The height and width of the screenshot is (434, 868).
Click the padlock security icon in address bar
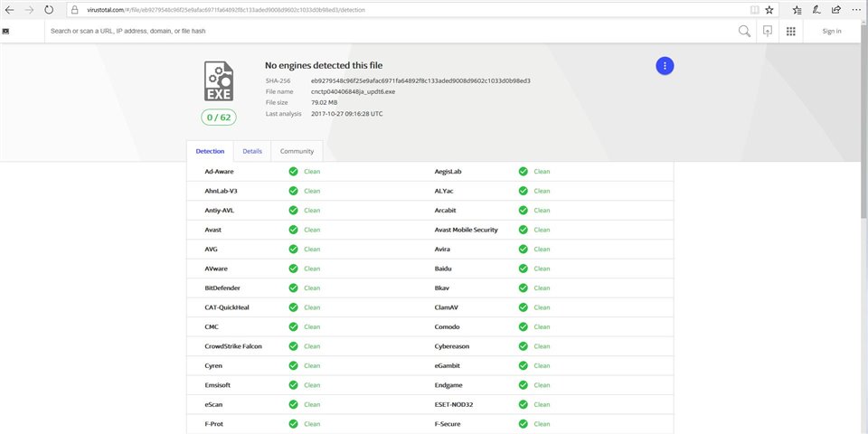coord(75,10)
